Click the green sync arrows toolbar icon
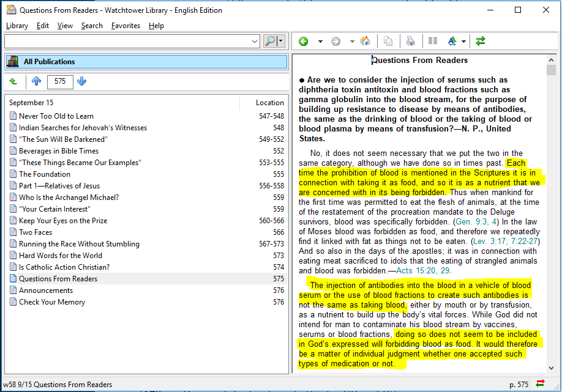This screenshot has width=562, height=392. (481, 41)
